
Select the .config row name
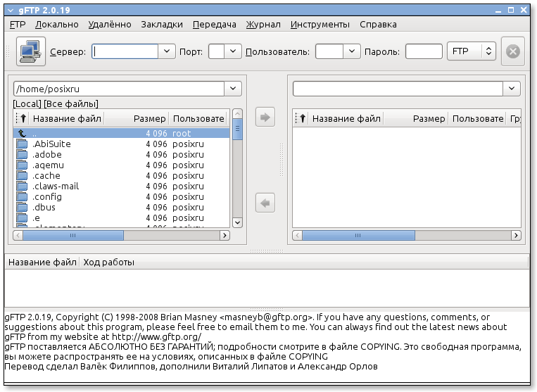(x=47, y=197)
